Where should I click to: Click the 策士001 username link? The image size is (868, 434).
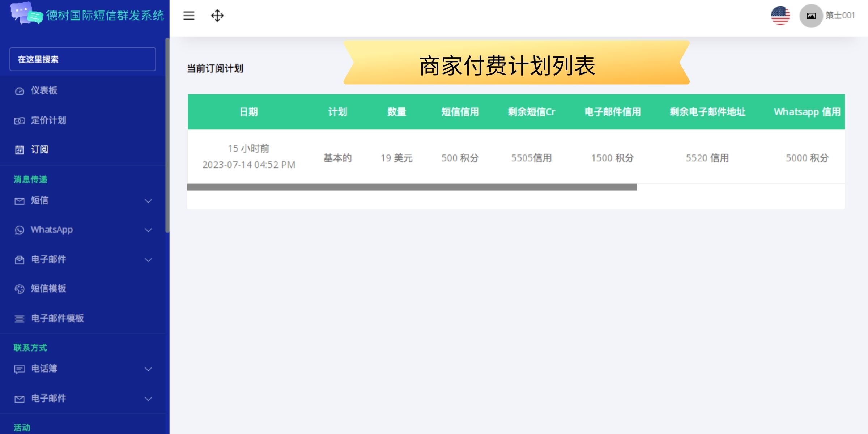(x=840, y=16)
